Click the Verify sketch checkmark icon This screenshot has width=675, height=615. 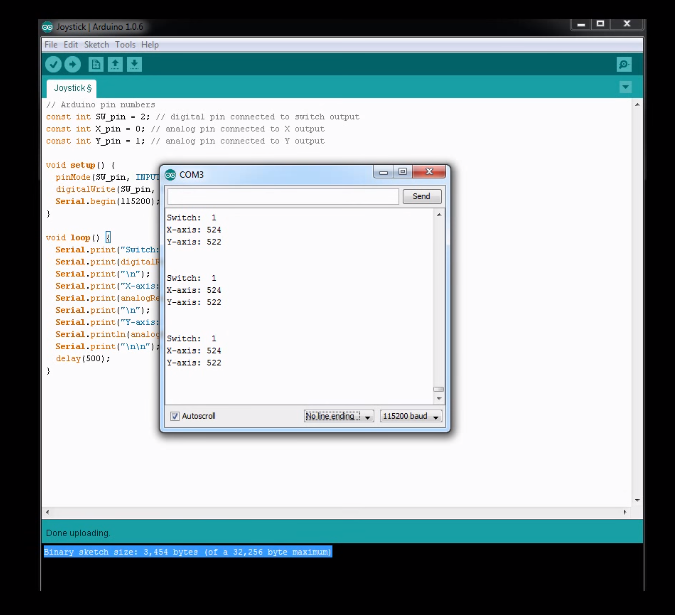coord(53,64)
